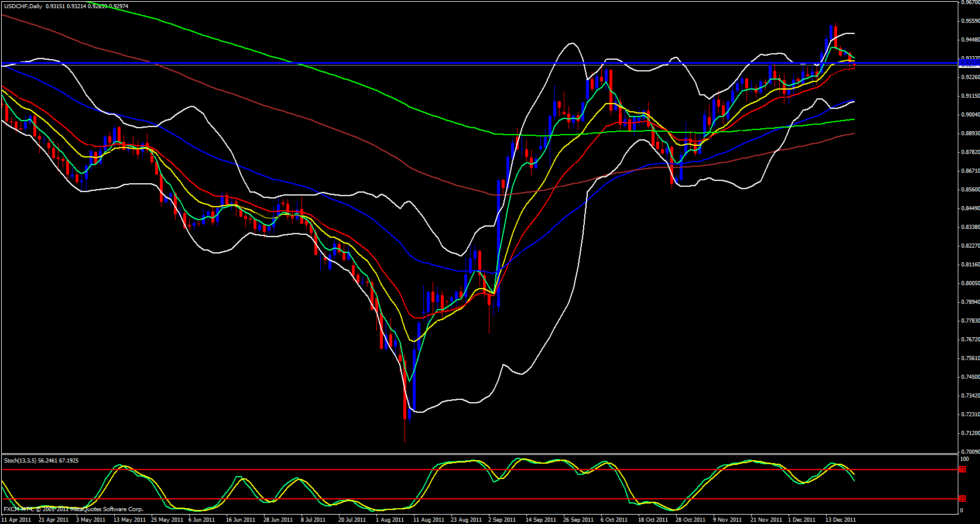Viewport: 980px width, 524px height.
Task: Click the Stoch(13,3,5) indicator label
Action: (x=19, y=461)
